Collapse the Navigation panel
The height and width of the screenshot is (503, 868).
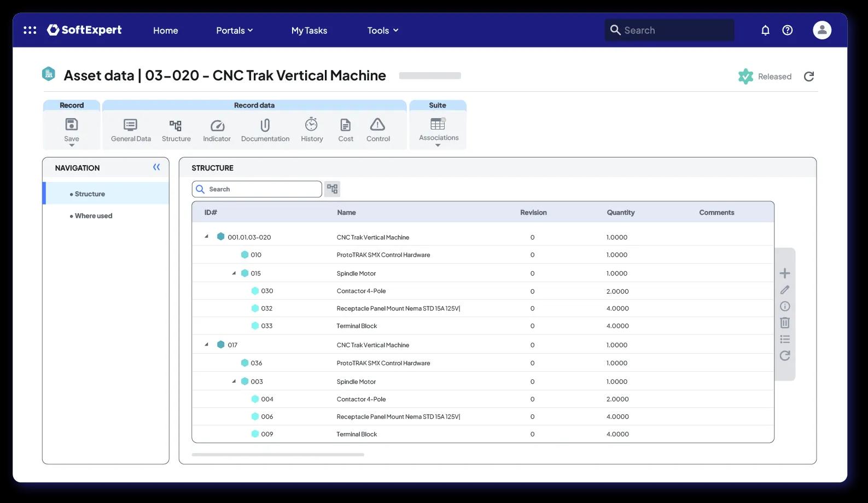156,167
